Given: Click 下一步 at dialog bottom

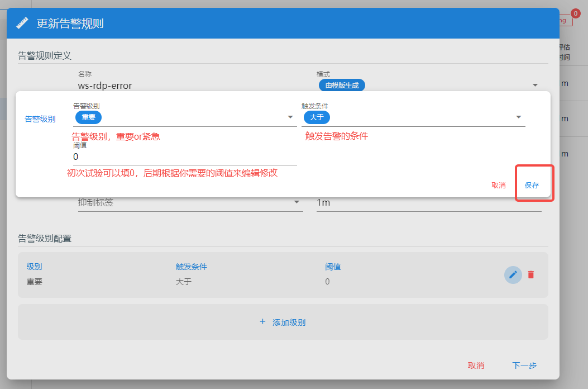Looking at the screenshot, I should (524, 366).
